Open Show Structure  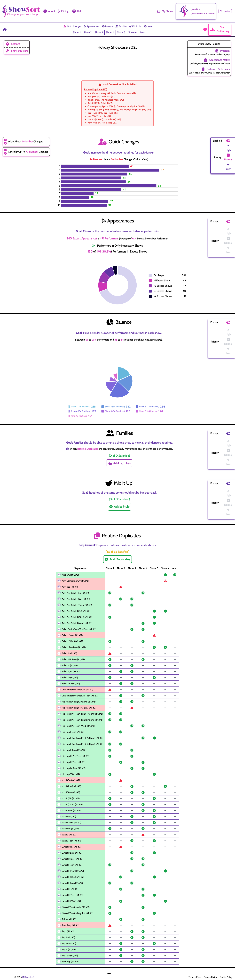click(x=17, y=51)
